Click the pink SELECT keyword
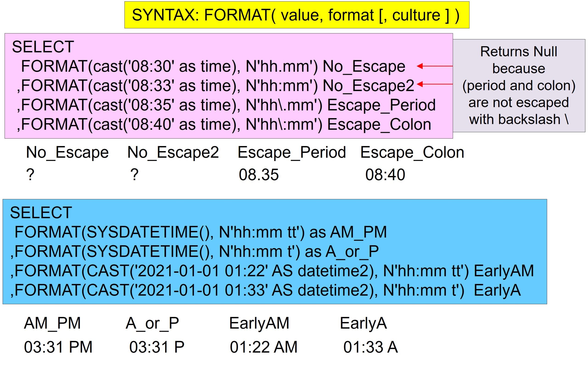This screenshot has height=366, width=588. 43,47
